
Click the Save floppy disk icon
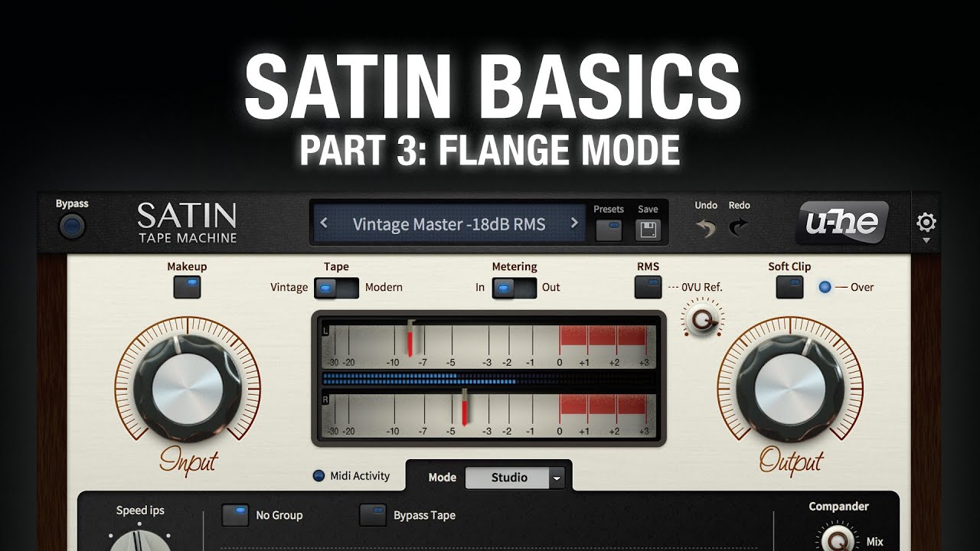point(648,230)
